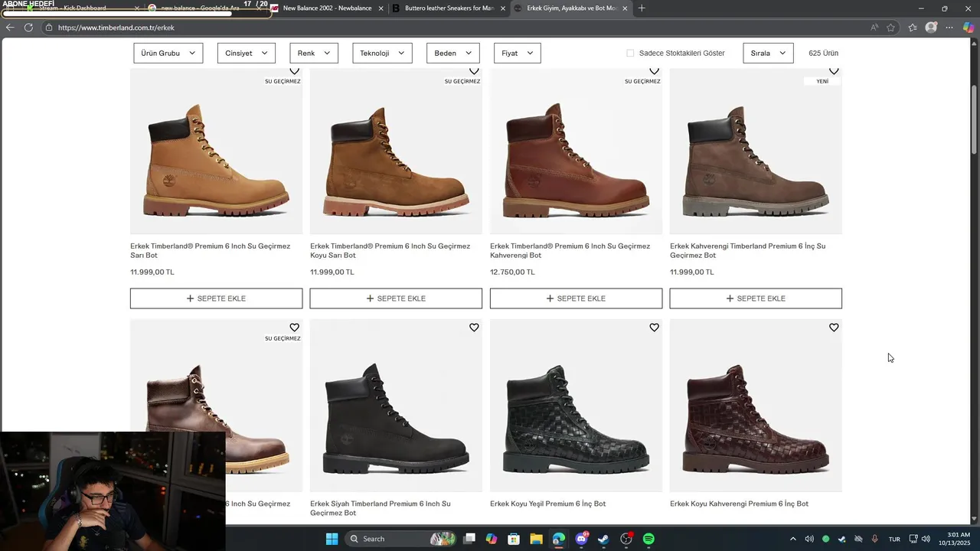980x551 pixels.
Task: Show hidden system tray icons
Action: [x=792, y=539]
